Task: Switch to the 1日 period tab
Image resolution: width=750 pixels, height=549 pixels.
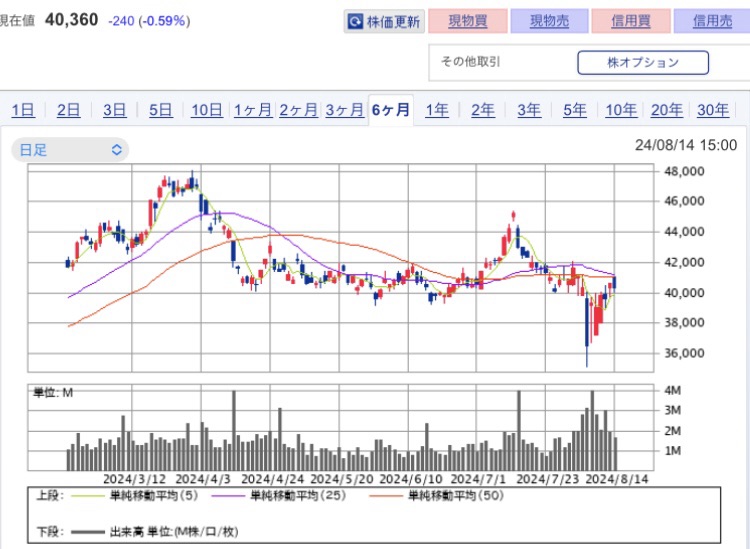Action: point(23,110)
